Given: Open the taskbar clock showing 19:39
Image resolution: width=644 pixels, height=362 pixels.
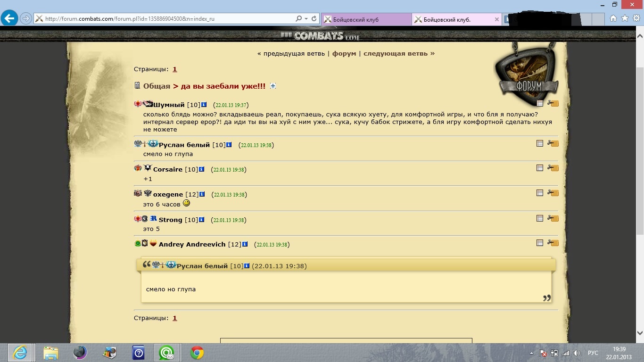Looking at the screenshot, I should point(619,353).
